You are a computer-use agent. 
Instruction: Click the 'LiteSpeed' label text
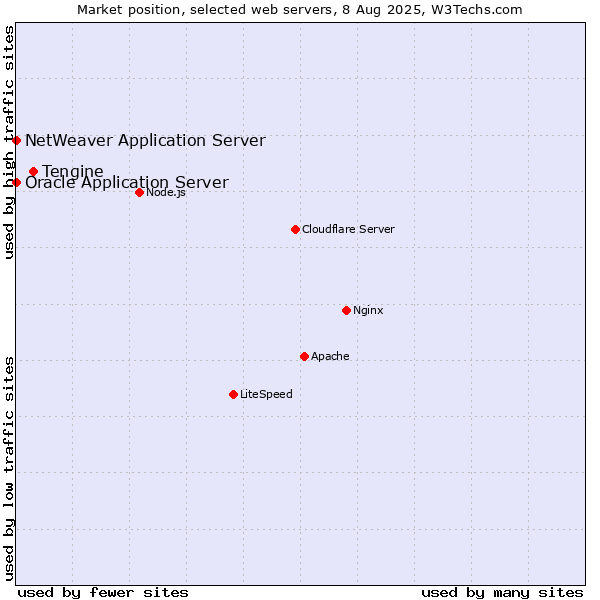click(266, 394)
